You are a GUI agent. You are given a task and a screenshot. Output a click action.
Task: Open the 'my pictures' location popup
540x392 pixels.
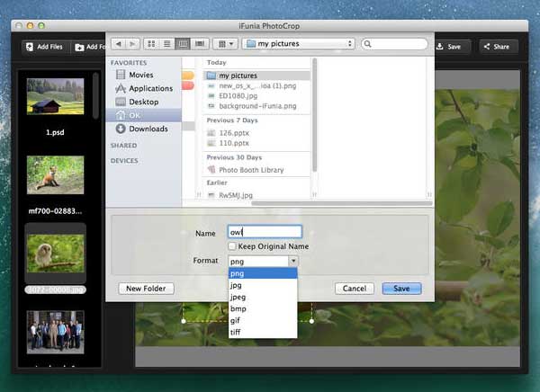(299, 44)
